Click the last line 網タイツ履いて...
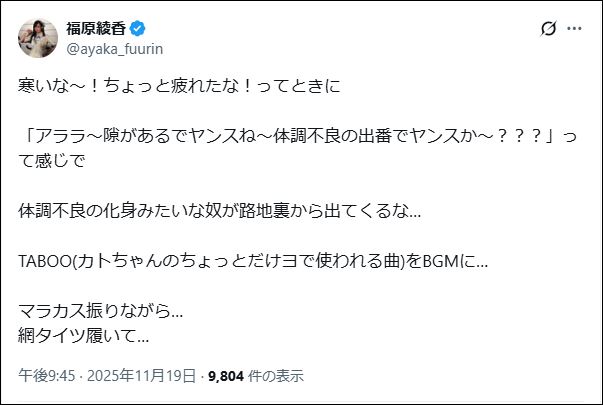The image size is (603, 405). [x=83, y=334]
